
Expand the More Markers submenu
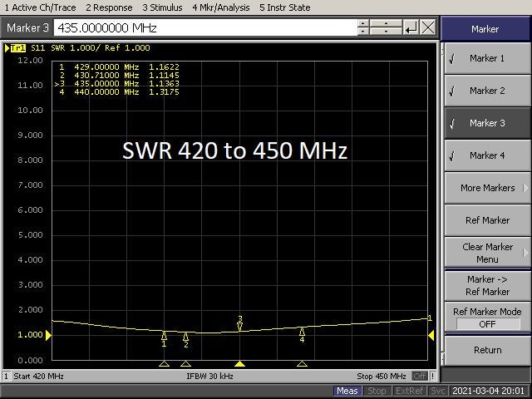pyautogui.click(x=486, y=188)
